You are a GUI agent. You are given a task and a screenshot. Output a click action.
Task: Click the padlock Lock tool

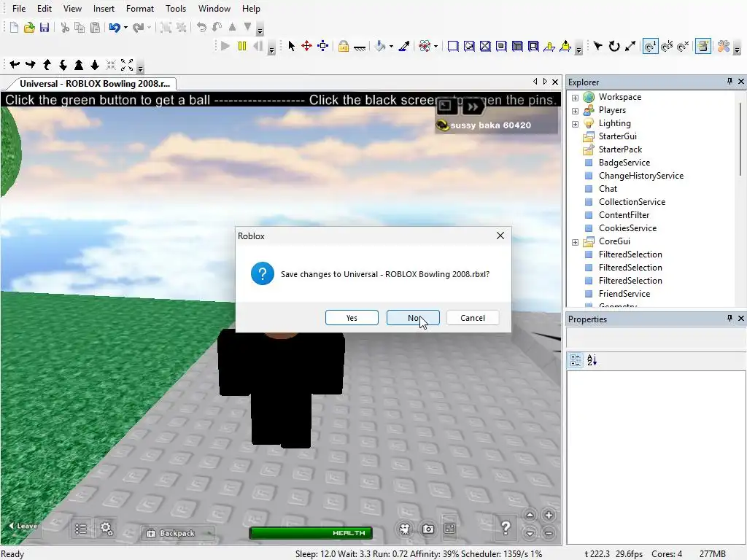[x=343, y=46]
